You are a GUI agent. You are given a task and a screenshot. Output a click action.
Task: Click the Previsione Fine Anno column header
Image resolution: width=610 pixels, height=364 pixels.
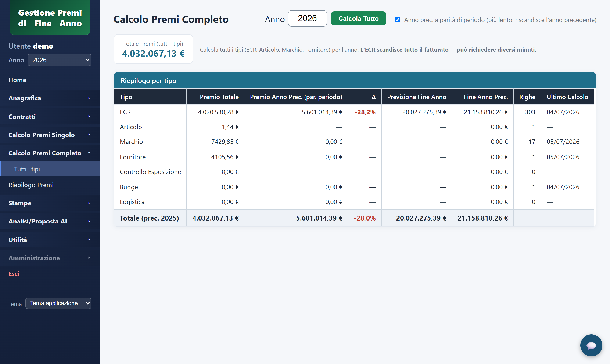tap(417, 97)
